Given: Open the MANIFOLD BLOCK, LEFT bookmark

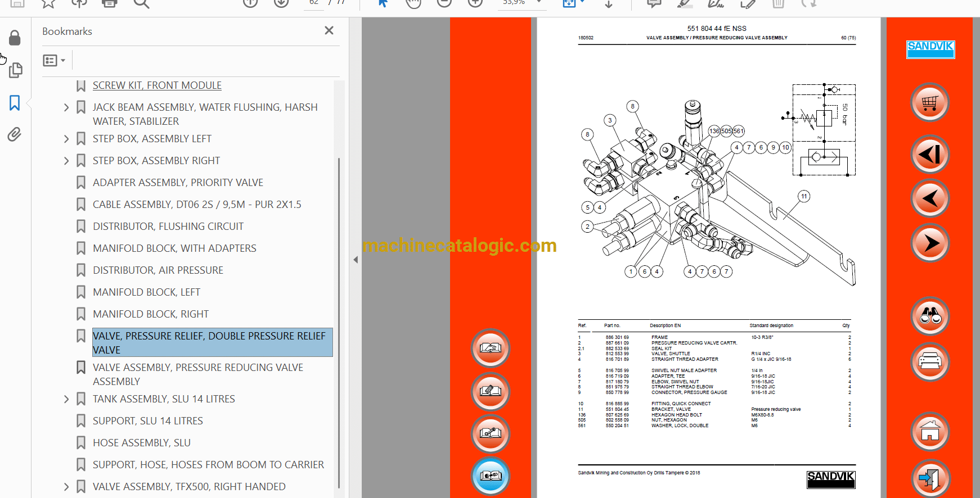Looking at the screenshot, I should [146, 292].
